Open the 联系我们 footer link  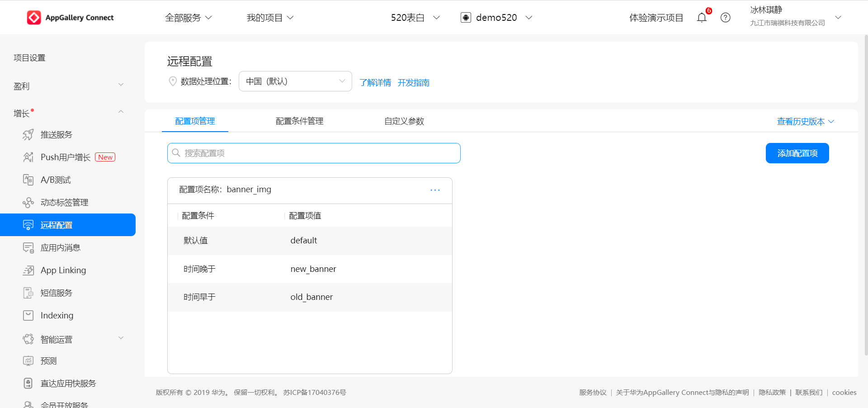[x=809, y=392]
